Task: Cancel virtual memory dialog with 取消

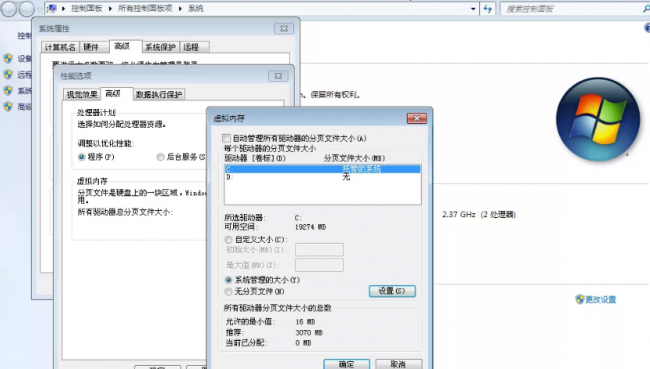Action: [x=398, y=364]
